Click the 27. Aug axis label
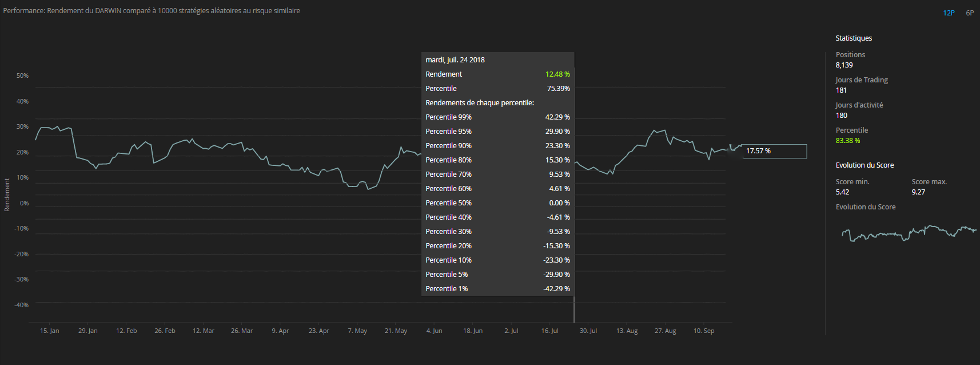 coord(666,331)
